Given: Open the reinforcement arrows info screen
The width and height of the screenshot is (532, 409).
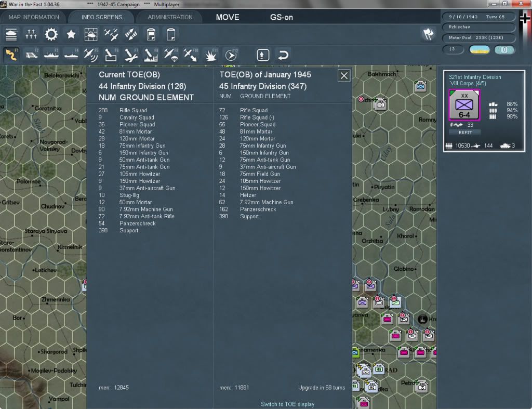Looking at the screenshot, I should 131,34.
